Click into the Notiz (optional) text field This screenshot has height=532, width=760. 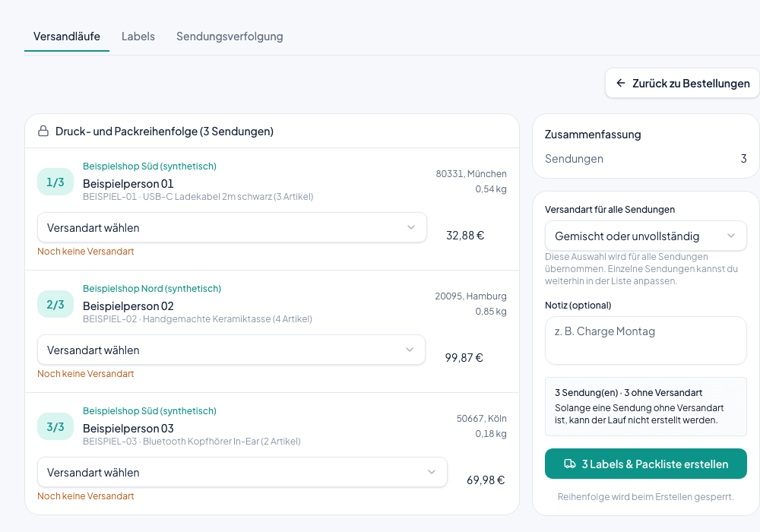pos(645,340)
